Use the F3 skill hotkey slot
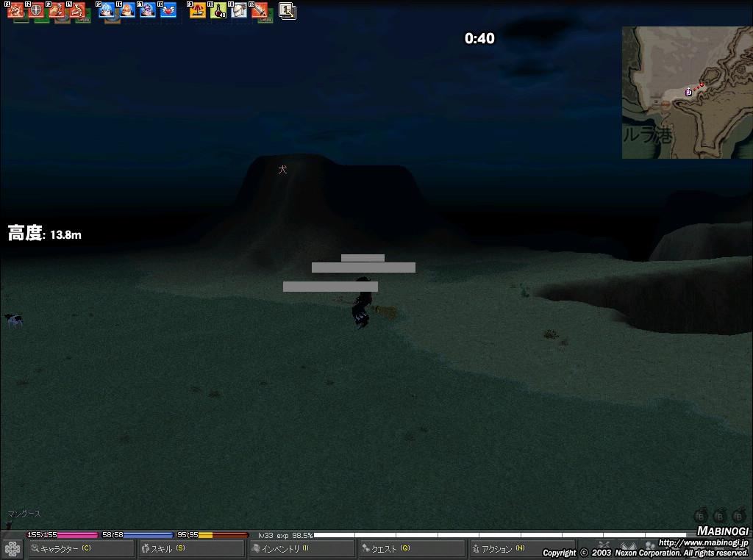The width and height of the screenshot is (753, 560). [57, 11]
